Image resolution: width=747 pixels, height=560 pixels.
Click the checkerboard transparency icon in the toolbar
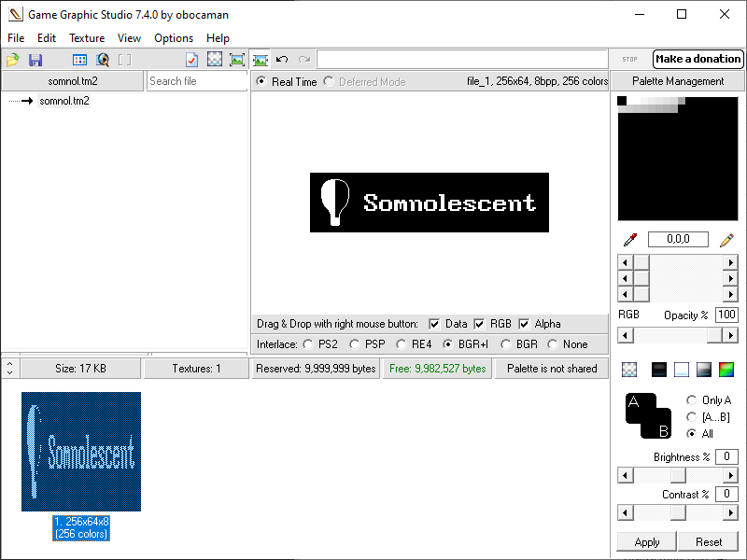215,60
